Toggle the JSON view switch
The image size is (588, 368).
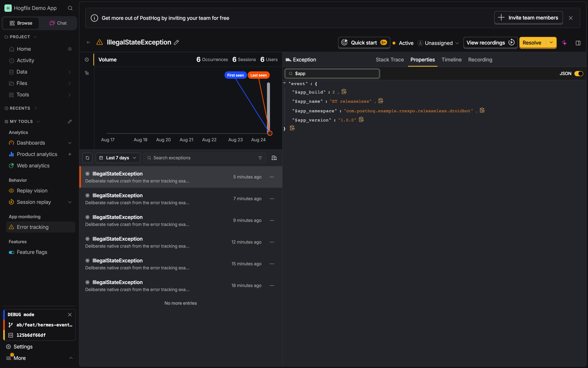[578, 73]
